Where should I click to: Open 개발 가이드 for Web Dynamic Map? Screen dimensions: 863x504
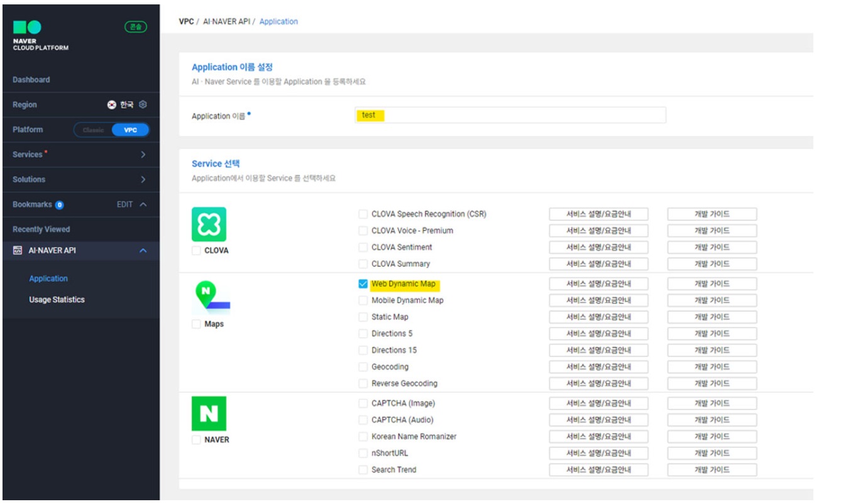pos(712,284)
